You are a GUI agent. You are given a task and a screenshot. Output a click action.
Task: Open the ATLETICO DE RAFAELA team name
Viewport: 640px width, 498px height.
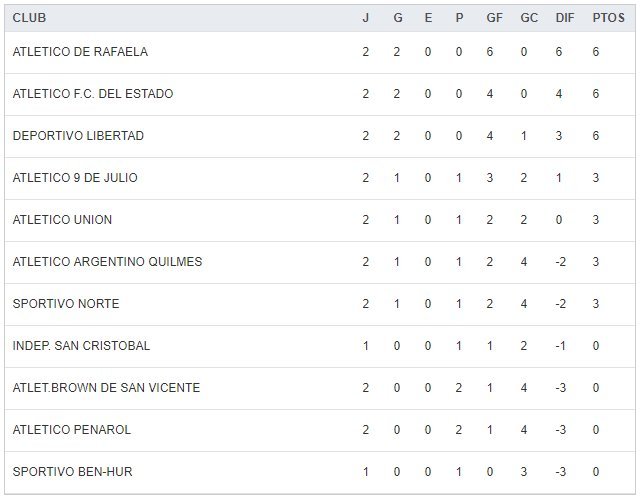pyautogui.click(x=80, y=52)
